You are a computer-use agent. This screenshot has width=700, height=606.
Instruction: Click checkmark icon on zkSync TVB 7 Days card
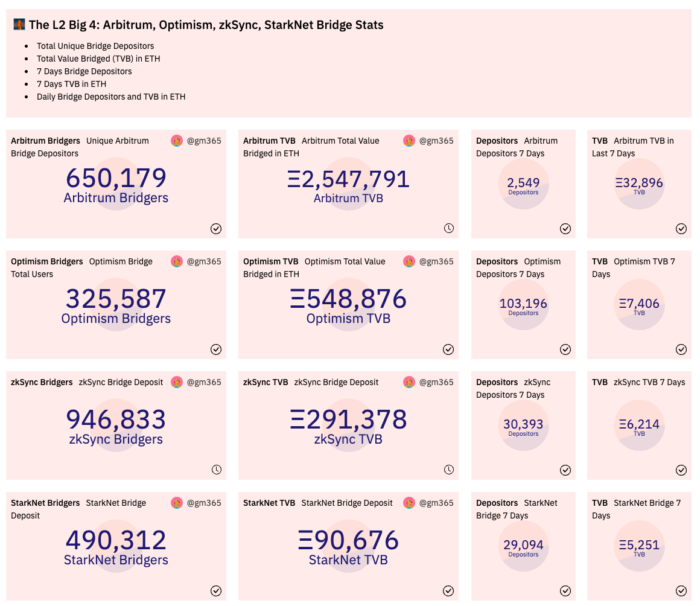[x=681, y=470]
